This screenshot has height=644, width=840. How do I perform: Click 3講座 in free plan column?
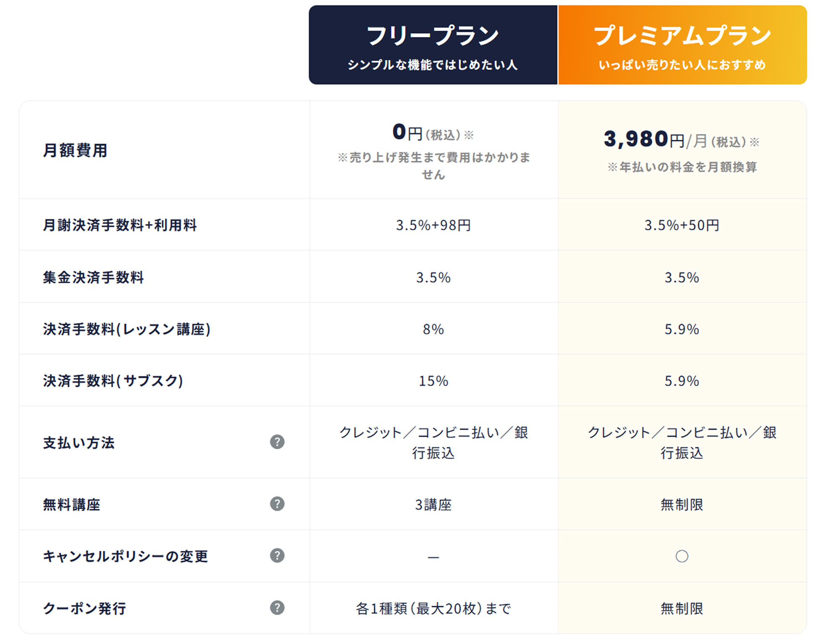pyautogui.click(x=433, y=504)
